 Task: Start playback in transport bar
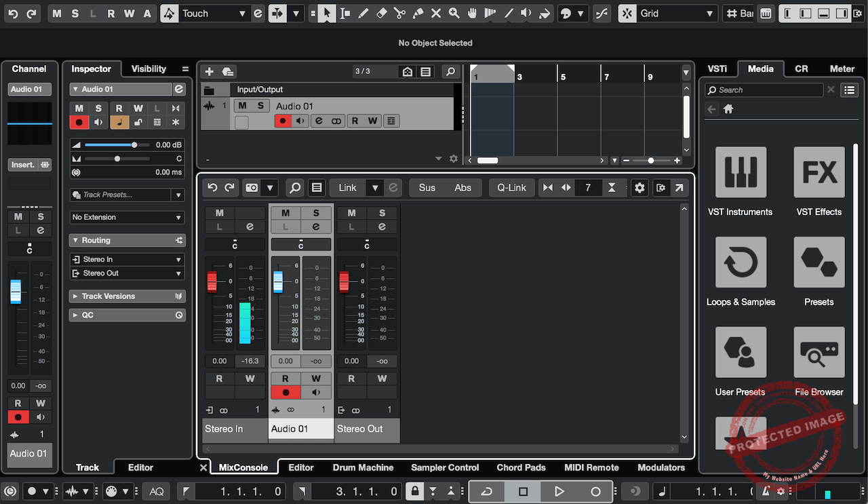[x=559, y=491]
